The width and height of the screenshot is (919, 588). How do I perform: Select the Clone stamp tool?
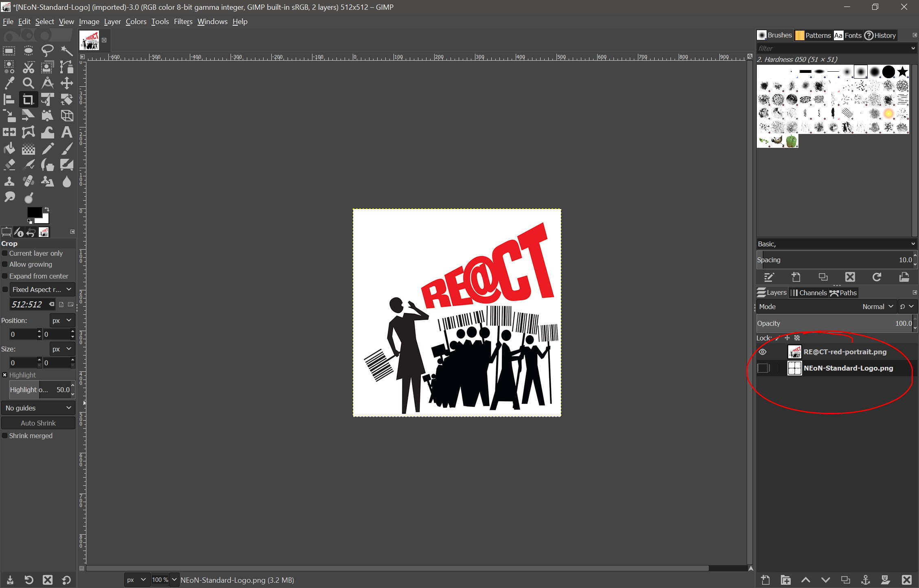[9, 181]
